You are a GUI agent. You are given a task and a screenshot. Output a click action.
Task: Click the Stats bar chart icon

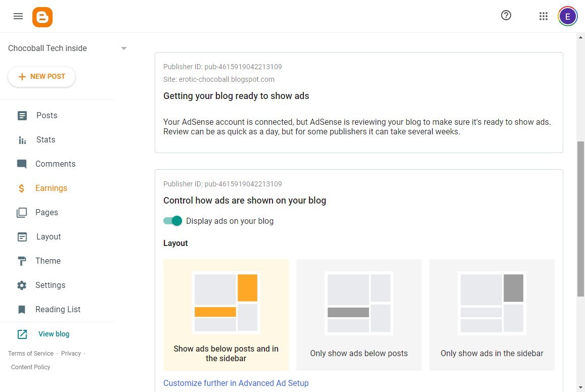22,140
